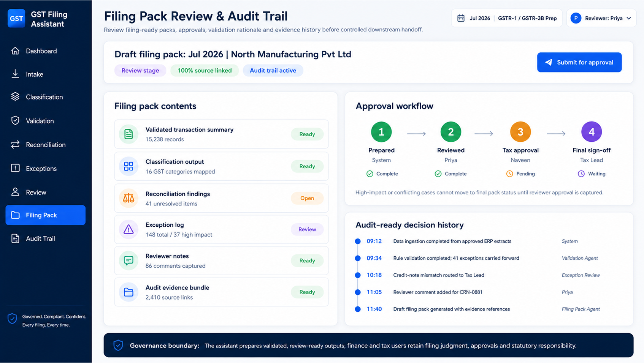Click the Filing Pack folder icon
The width and height of the screenshot is (644, 363).
15,215
